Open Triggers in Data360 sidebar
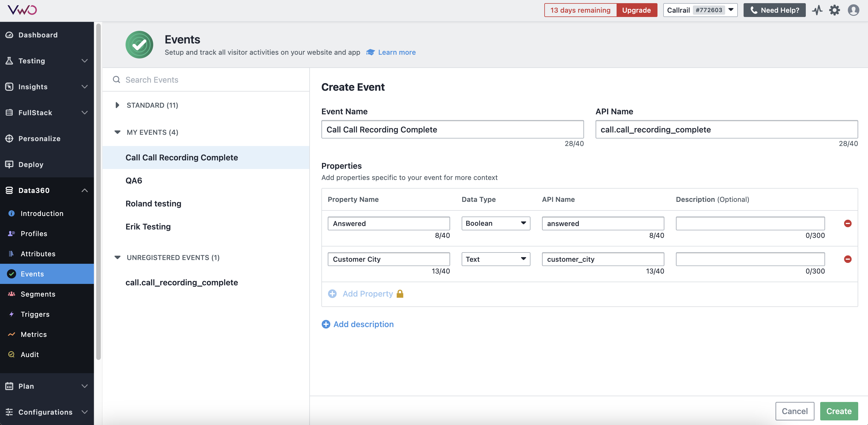This screenshot has width=868, height=425. 35,314
